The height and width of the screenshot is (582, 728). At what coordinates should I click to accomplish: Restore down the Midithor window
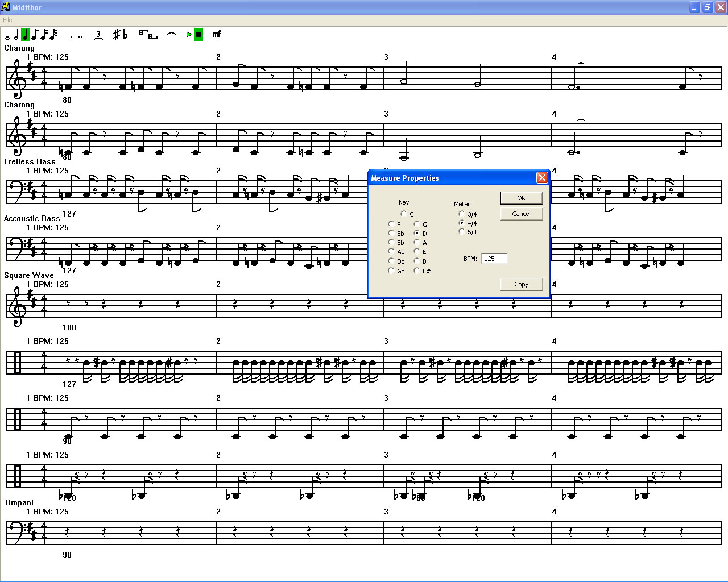pyautogui.click(x=707, y=7)
